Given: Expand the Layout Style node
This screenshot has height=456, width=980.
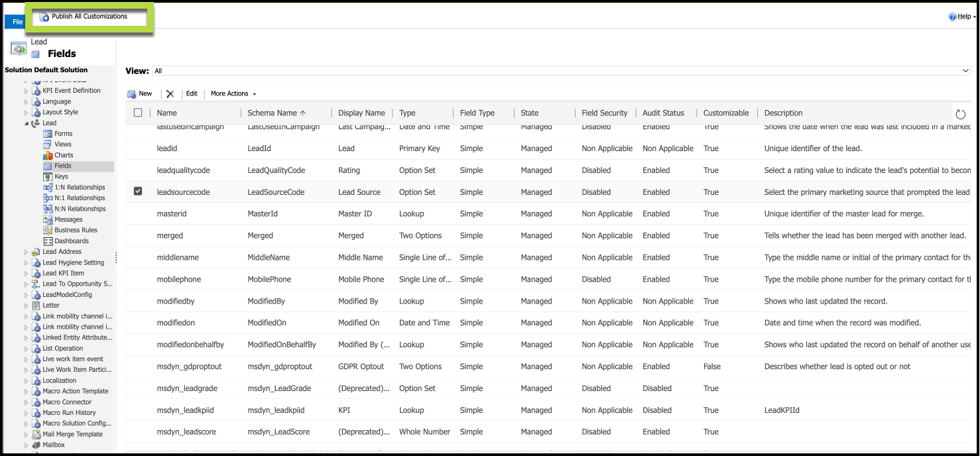Looking at the screenshot, I should (27, 113).
